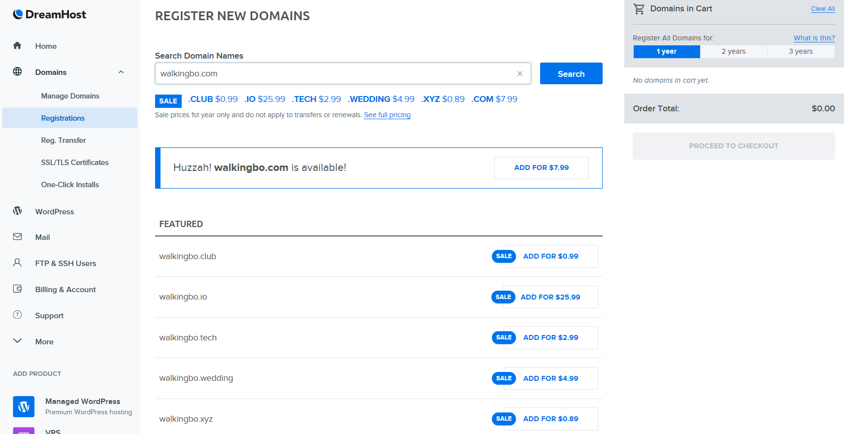
Task: Select 3 years registration period
Action: point(801,51)
